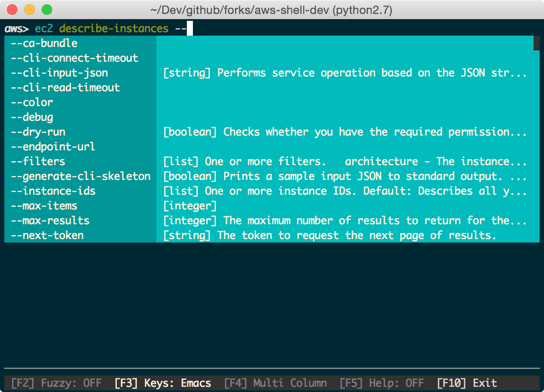544x392 pixels.
Task: Switch key bindings with F3 Keys: Emacs
Action: coord(163,383)
